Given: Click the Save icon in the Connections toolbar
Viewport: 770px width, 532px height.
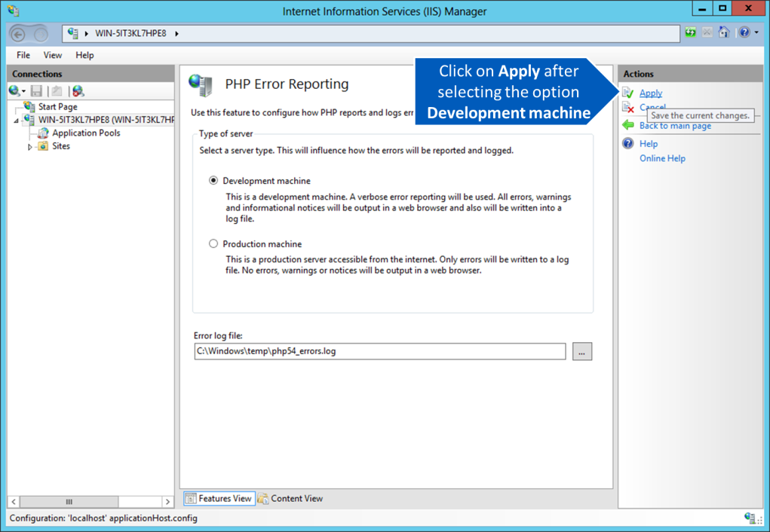Looking at the screenshot, I should [36, 90].
